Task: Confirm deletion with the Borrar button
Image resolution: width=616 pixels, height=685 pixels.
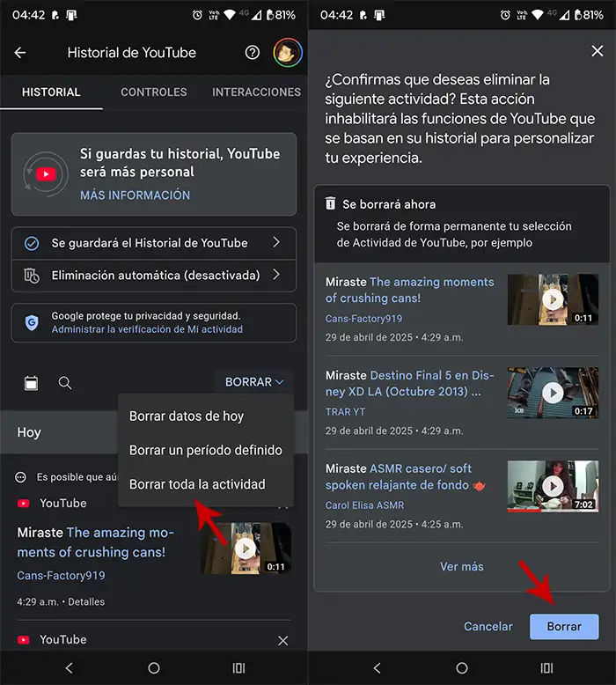Action: [x=564, y=627]
